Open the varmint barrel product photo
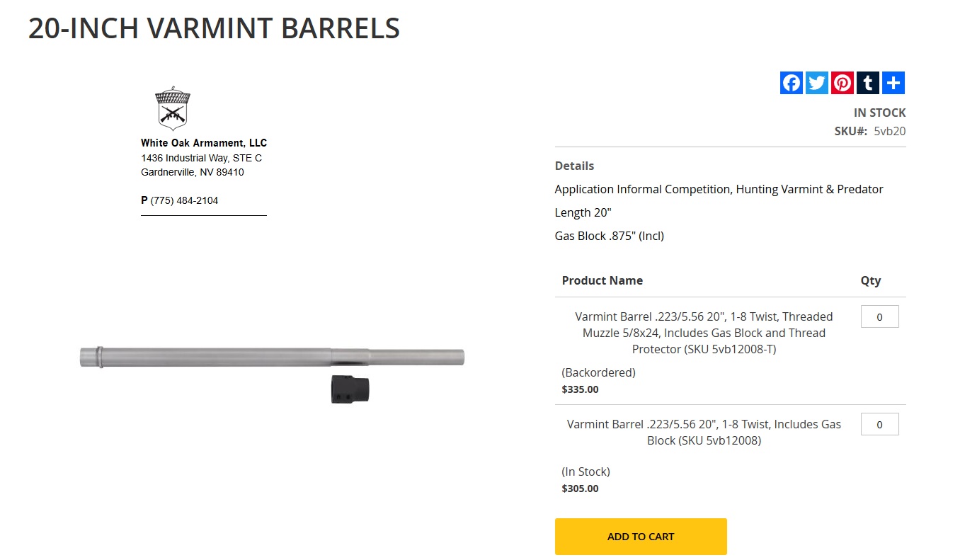960x560 pixels. [x=271, y=357]
